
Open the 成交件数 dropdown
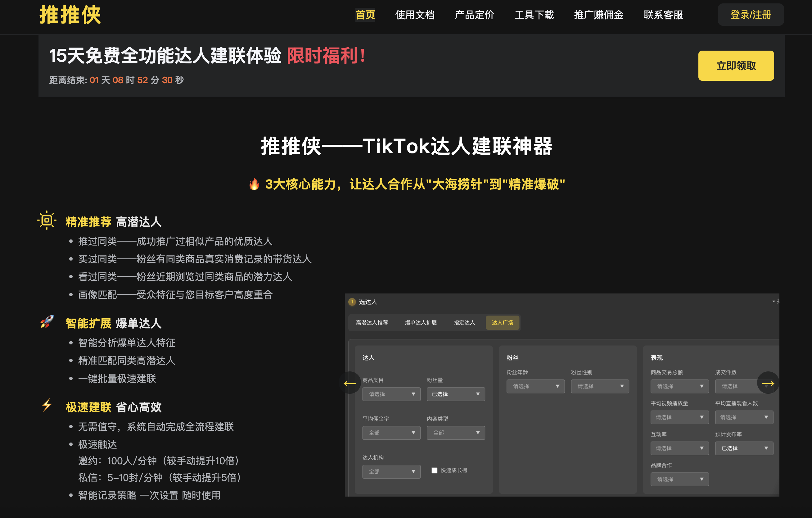[743, 386]
